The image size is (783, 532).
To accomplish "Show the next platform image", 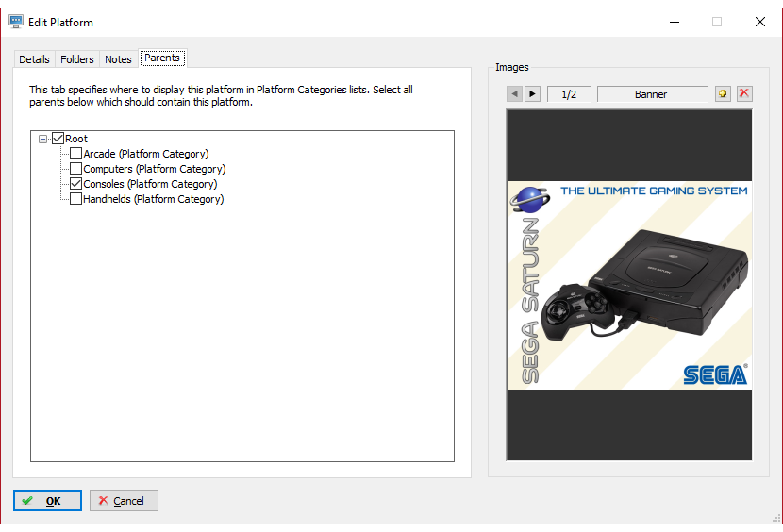I will tap(532, 94).
